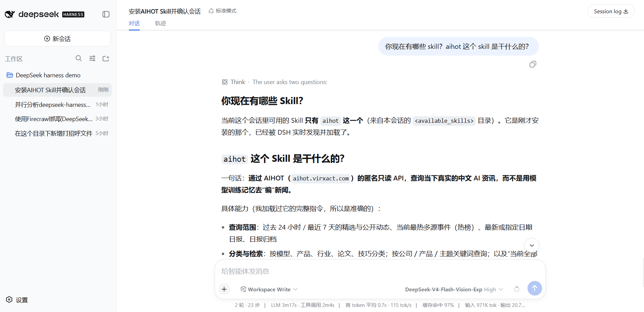Click the HARNESS badge
The image size is (644, 312).
pyautogui.click(x=73, y=15)
